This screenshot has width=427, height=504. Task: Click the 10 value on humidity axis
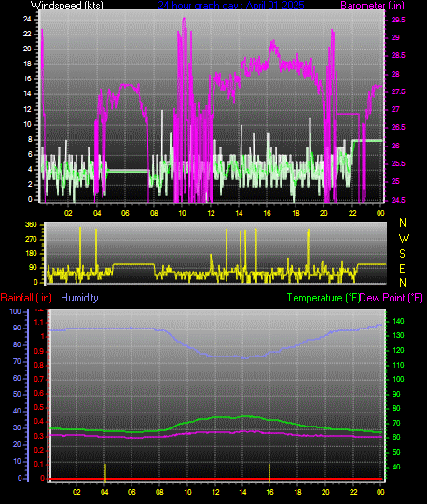(17, 461)
